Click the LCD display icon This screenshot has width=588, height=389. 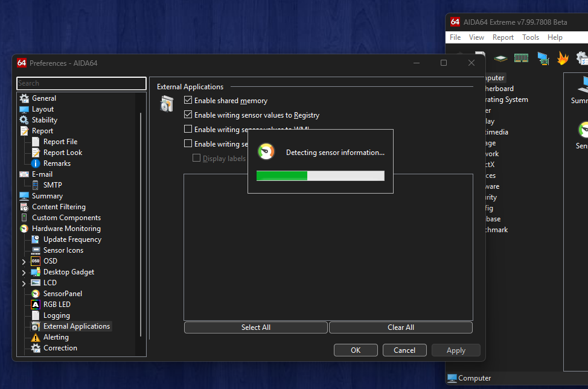click(36, 283)
